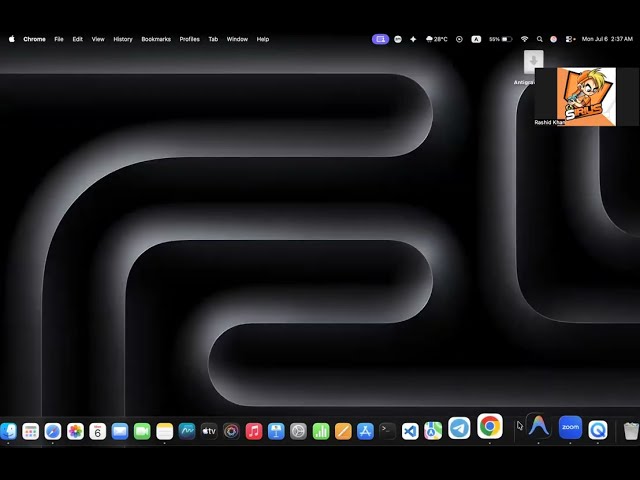Click Rashid Khan's Zoom video thumbnail
Viewport: 640px width, 480px height.
pyautogui.click(x=587, y=97)
